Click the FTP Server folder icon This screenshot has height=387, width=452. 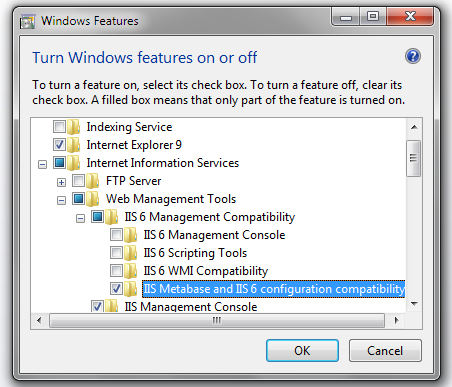tap(92, 181)
